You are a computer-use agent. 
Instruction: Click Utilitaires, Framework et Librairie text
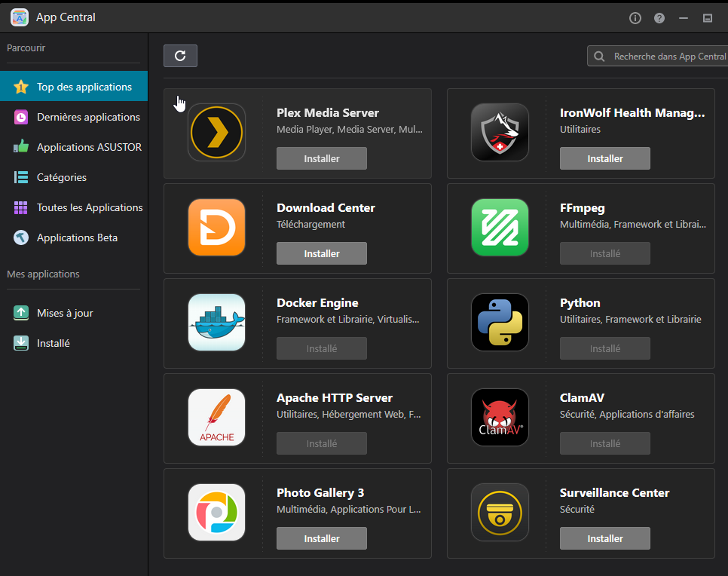(631, 319)
